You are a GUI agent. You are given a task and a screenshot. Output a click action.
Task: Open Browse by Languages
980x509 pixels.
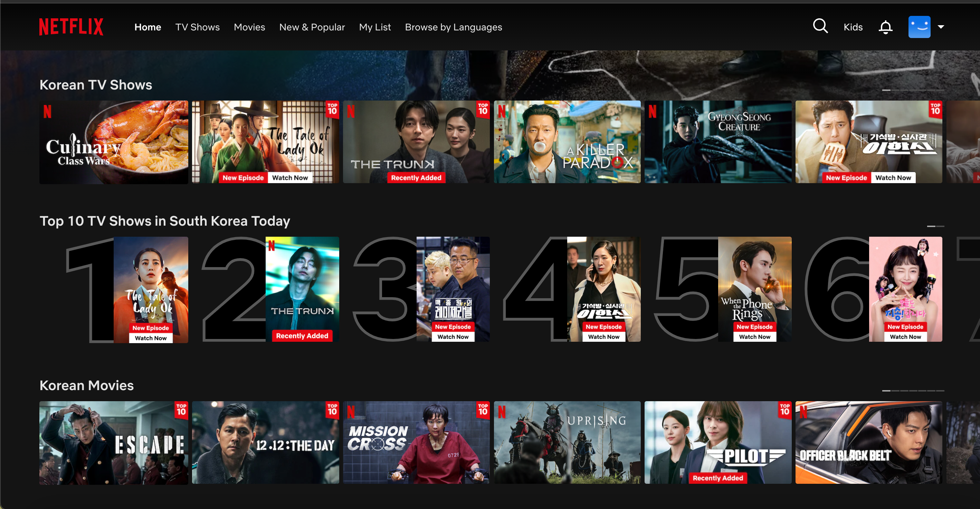click(x=453, y=27)
